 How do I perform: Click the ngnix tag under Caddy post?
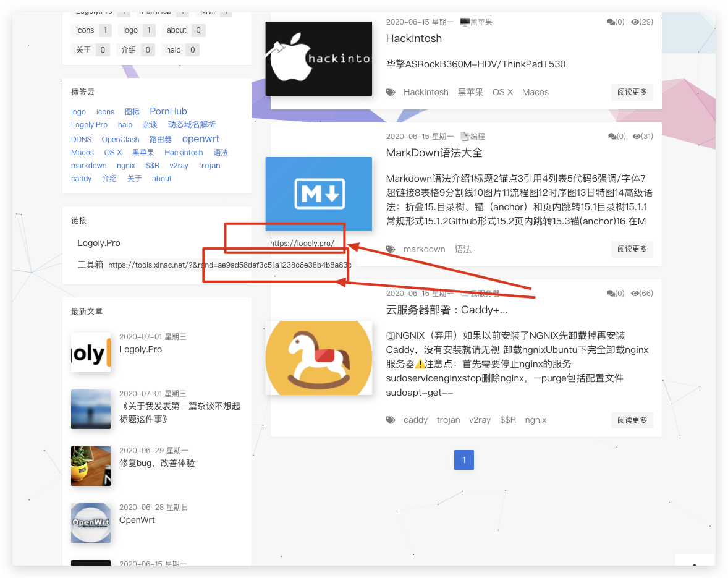(x=535, y=420)
